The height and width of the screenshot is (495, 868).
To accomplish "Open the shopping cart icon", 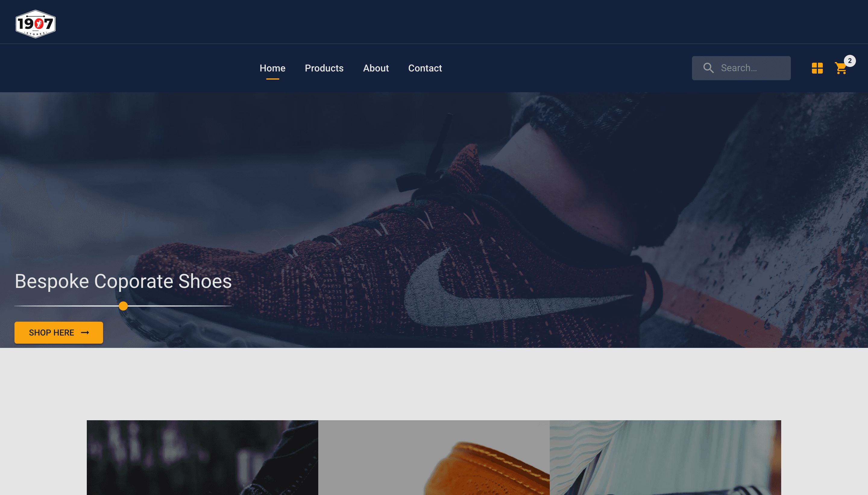I will (841, 68).
